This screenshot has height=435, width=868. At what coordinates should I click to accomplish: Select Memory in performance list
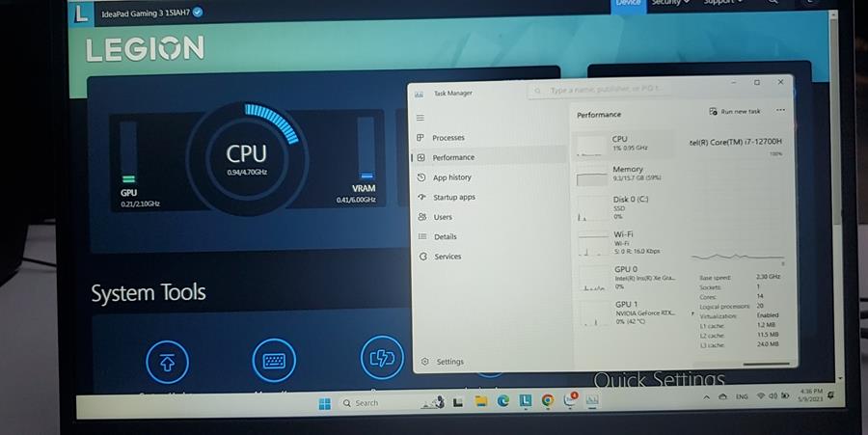(x=624, y=174)
